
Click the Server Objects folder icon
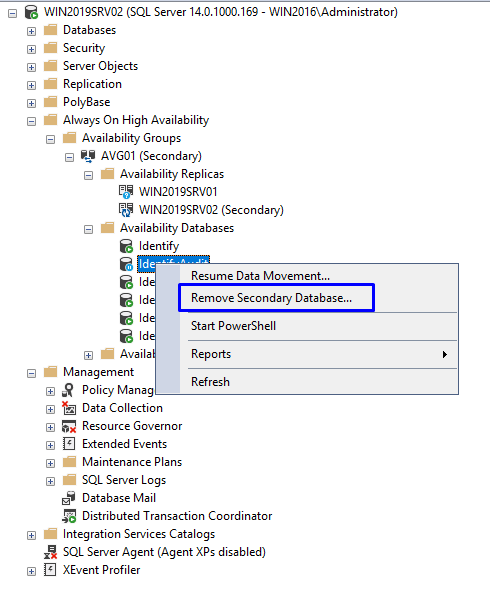click(x=50, y=66)
